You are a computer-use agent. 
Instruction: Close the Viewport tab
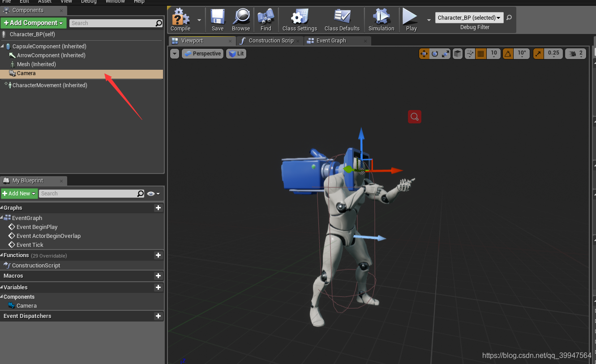(230, 41)
